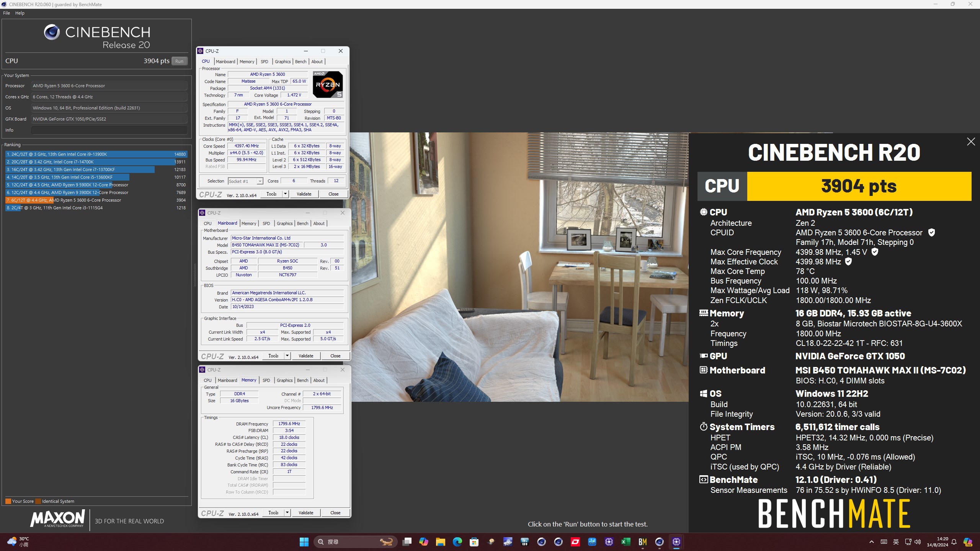980x551 pixels.
Task: Select ranking row AMD Ryzen 9 5900X
Action: coord(96,185)
